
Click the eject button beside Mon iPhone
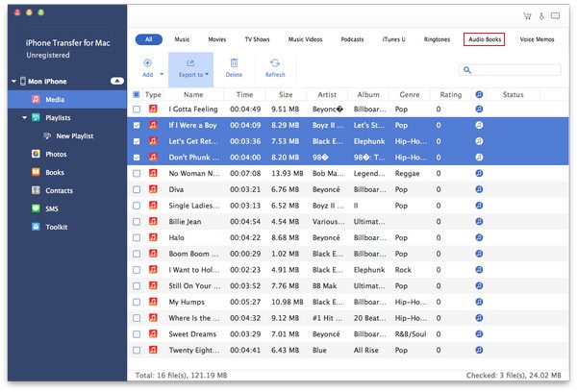click(117, 81)
